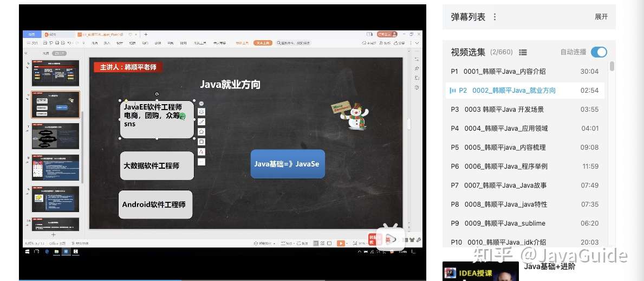Click the Windows Start button in recorded taskbar

tap(28, 251)
